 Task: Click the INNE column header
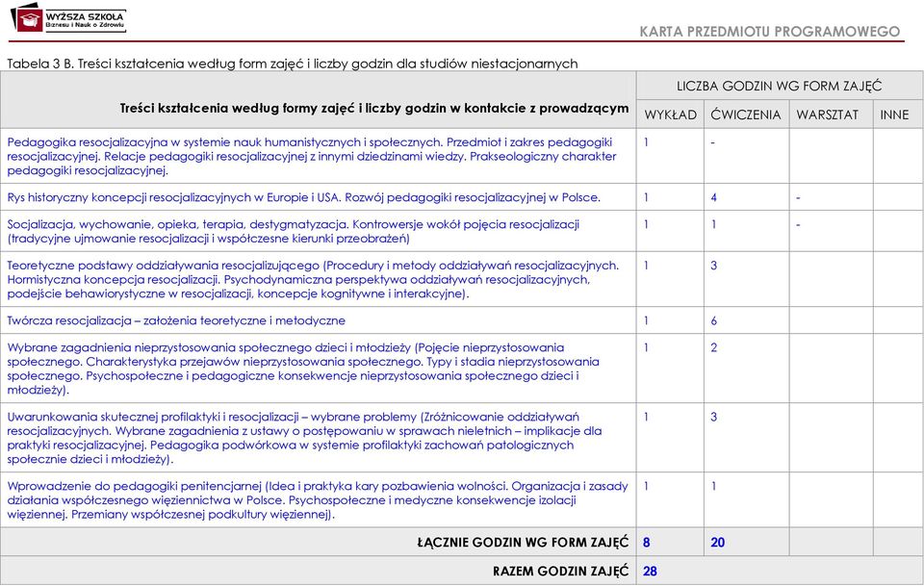pyautogui.click(x=894, y=115)
